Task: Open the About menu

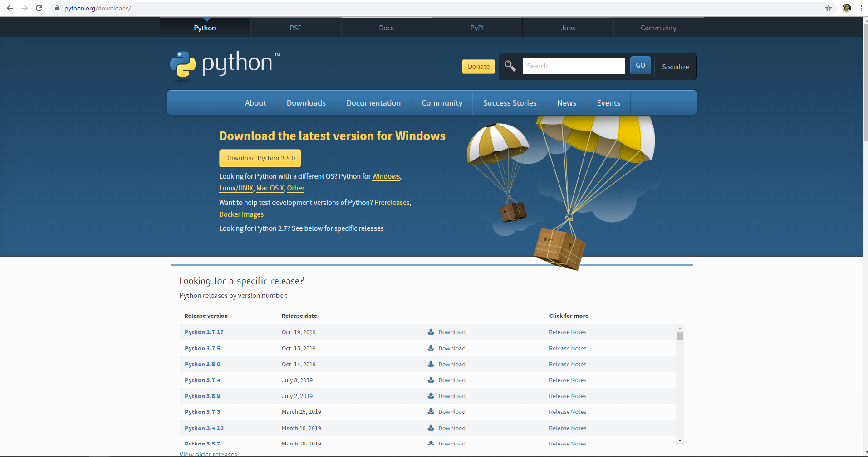Action: coord(255,103)
